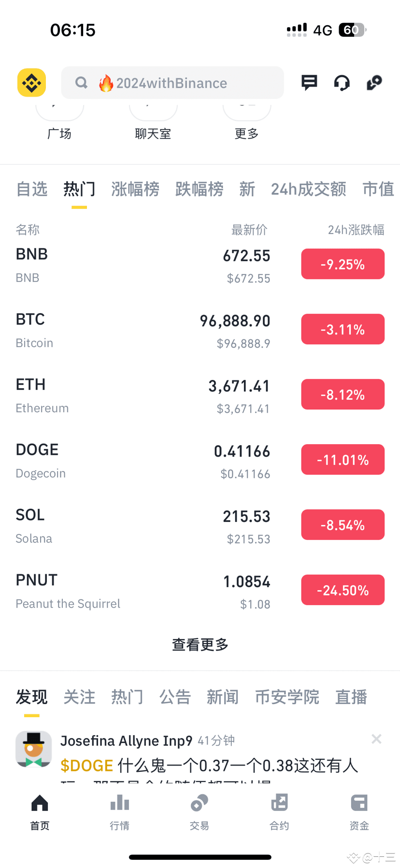400x868 pixels.
Task: Open $DOGE hashtag link in post
Action: click(86, 766)
